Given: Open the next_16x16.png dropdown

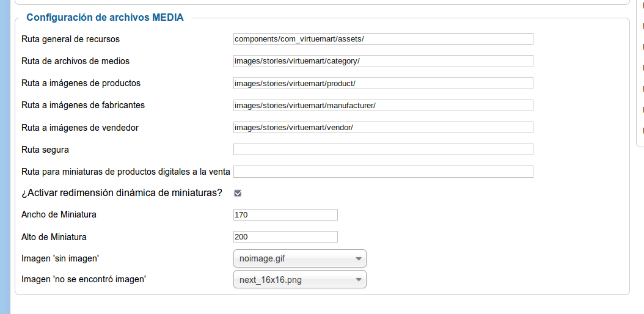Looking at the screenshot, I should tap(300, 280).
